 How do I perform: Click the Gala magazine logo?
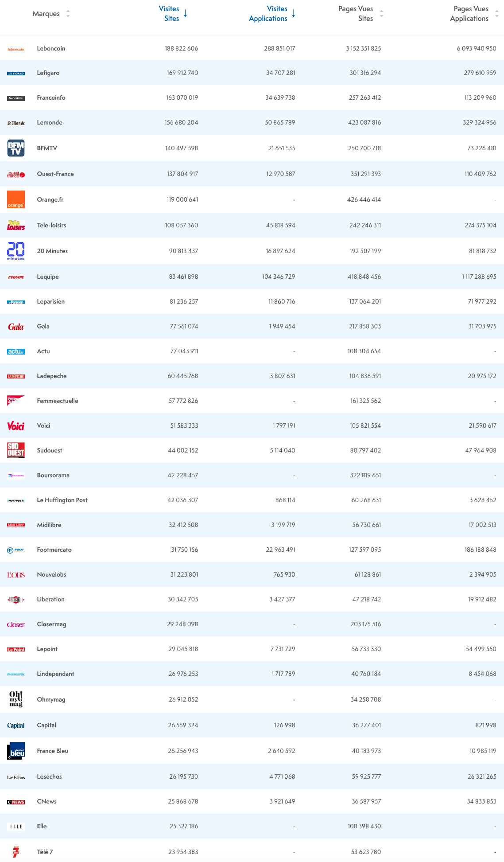coord(16,327)
